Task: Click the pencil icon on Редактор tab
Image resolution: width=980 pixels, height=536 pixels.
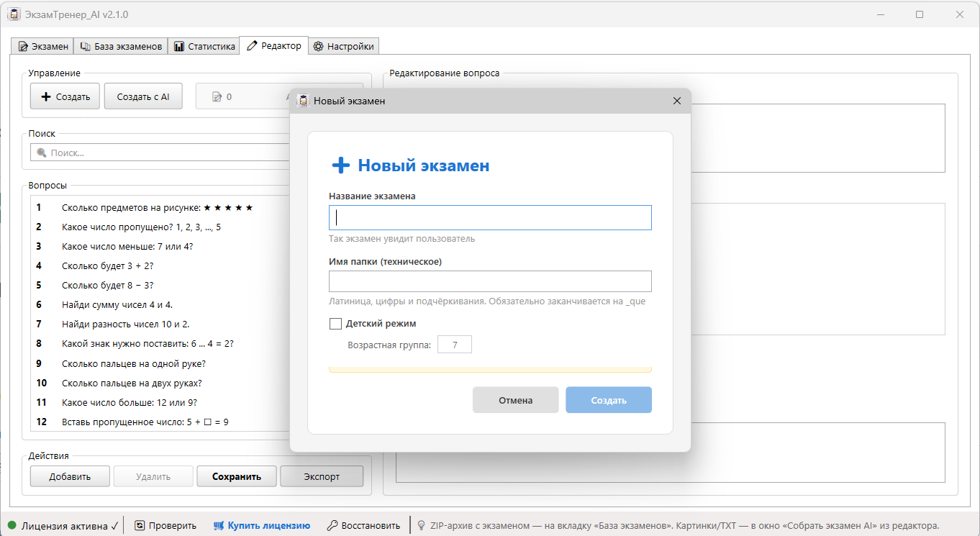Action: [x=252, y=46]
